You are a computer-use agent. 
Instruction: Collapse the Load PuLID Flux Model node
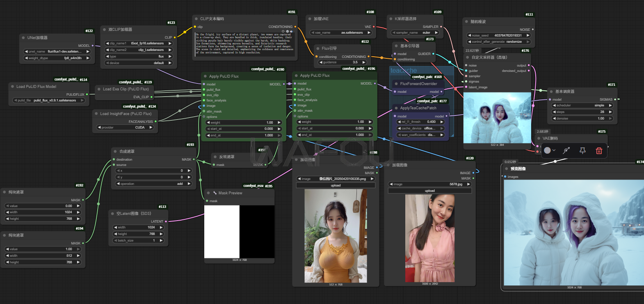[12, 87]
